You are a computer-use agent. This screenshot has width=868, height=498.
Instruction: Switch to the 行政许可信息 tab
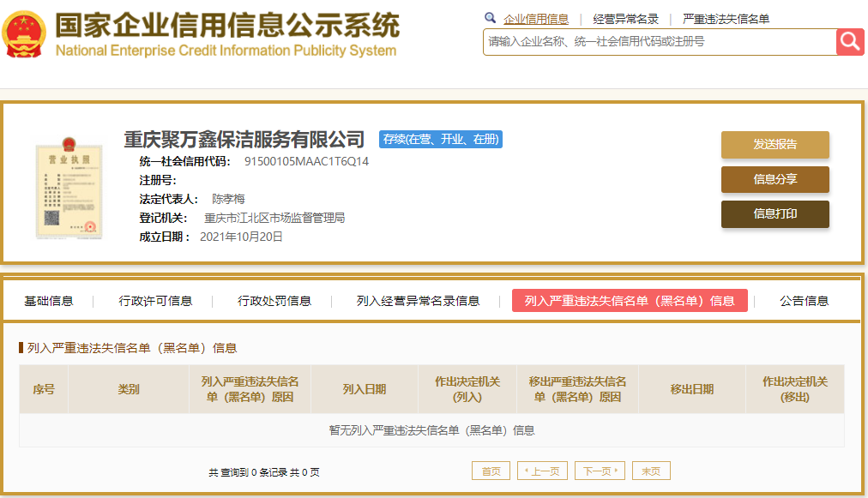(x=155, y=301)
